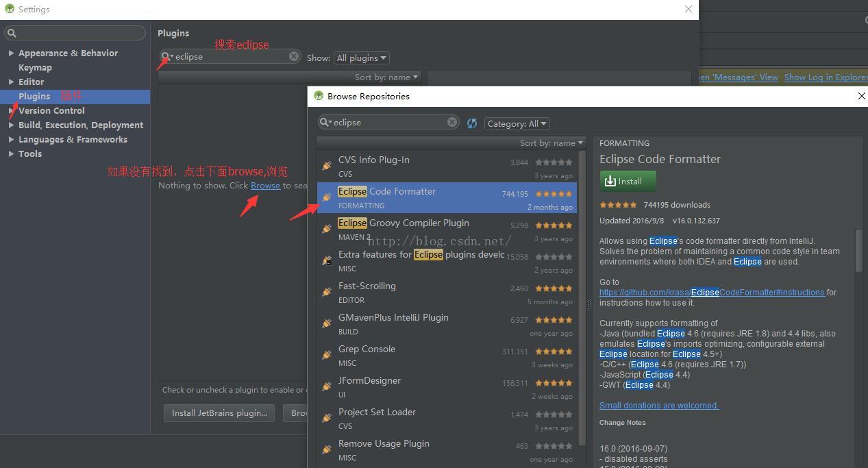Click the CVS Info Plug-In icon
Viewport: 868px width, 468px height.
tap(327, 166)
